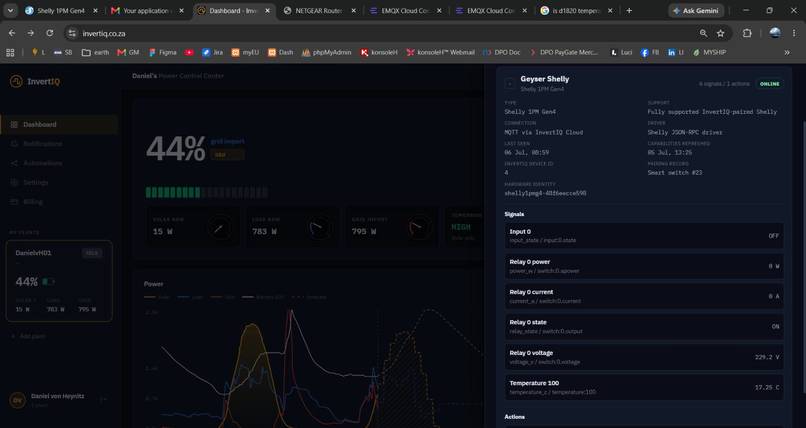Open the MYSHIP bookmark
The image size is (806, 428).
click(x=709, y=52)
